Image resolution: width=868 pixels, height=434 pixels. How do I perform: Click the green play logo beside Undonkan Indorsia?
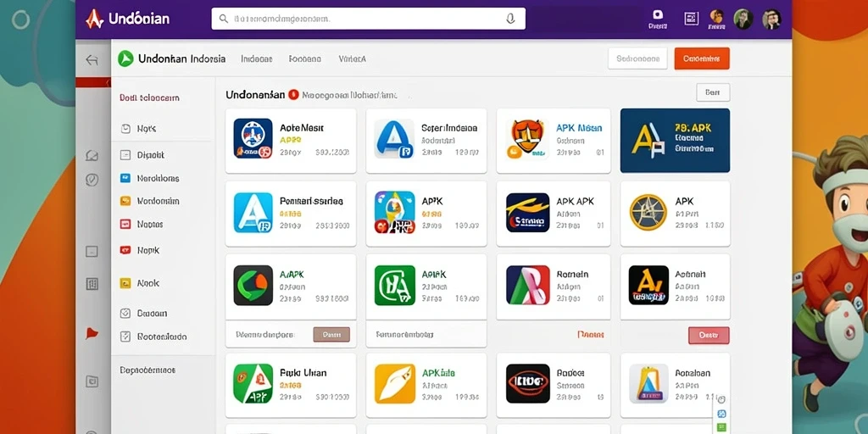tap(125, 58)
